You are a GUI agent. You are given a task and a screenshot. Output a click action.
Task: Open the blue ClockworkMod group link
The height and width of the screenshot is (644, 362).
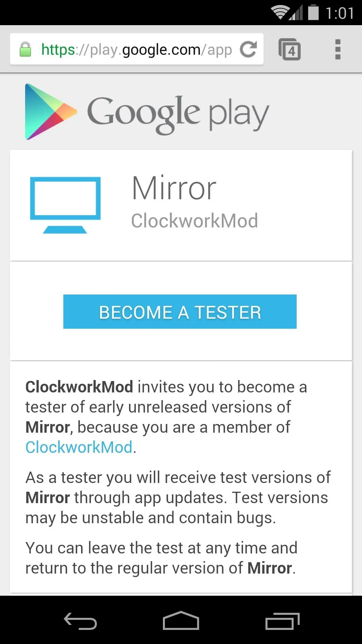(79, 447)
